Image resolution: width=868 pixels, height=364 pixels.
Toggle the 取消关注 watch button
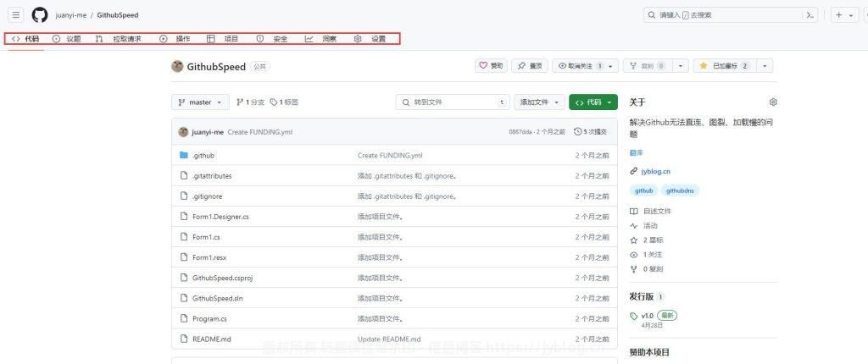580,66
